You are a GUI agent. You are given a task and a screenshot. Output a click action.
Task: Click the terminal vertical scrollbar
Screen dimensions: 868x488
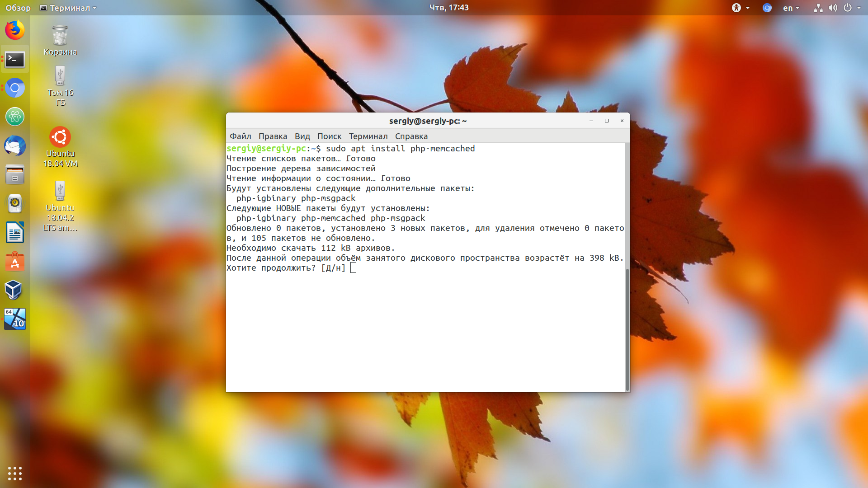627,330
